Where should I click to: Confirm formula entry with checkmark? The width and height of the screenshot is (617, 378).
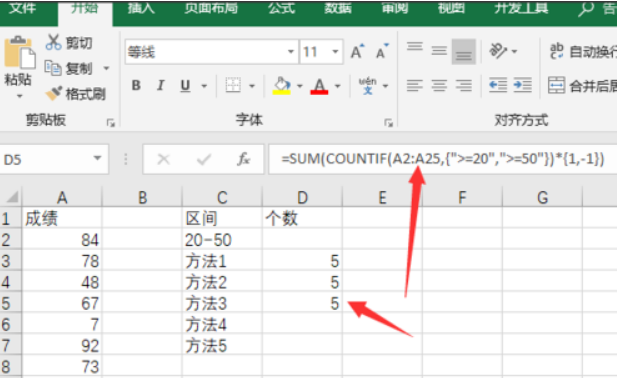click(204, 159)
